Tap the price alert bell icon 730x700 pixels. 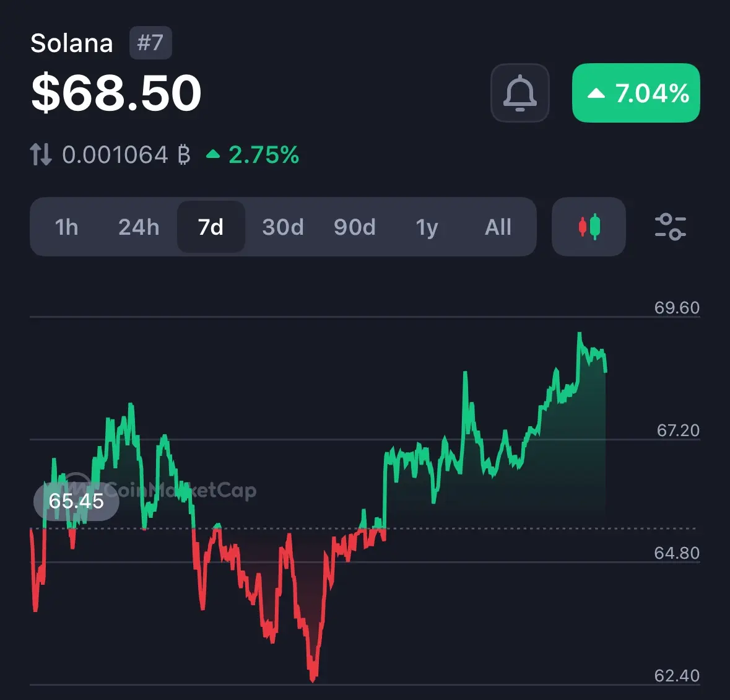tap(519, 93)
